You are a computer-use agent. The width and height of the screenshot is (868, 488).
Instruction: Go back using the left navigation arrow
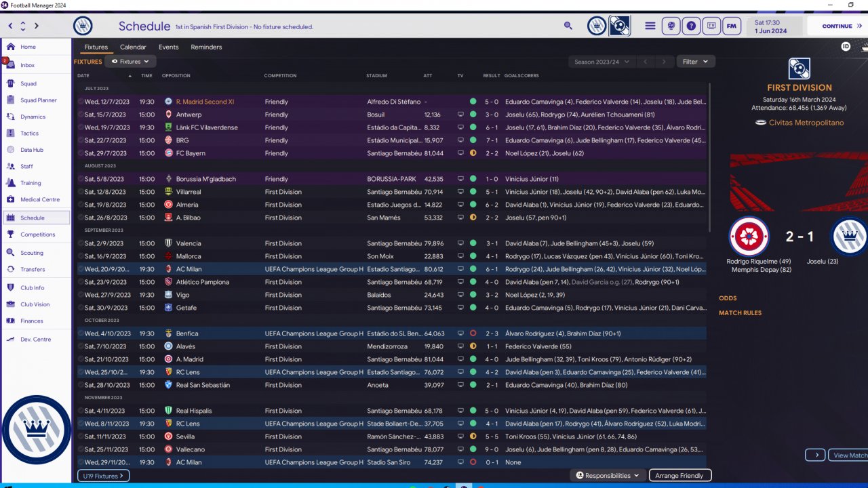10,26
